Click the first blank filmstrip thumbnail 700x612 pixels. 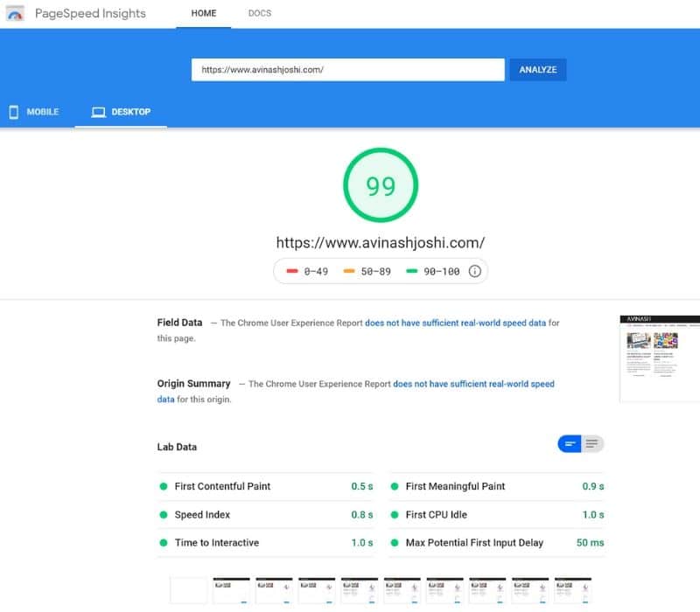[x=188, y=591]
